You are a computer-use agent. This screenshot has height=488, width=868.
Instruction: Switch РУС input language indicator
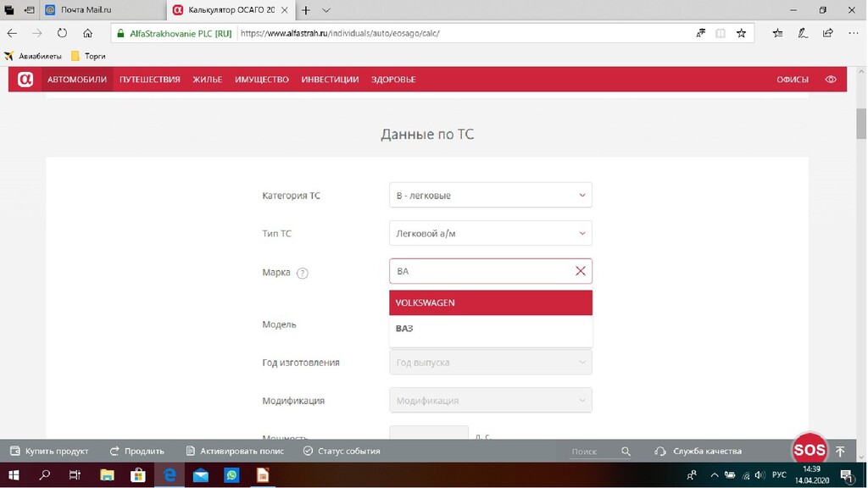pyautogui.click(x=779, y=474)
